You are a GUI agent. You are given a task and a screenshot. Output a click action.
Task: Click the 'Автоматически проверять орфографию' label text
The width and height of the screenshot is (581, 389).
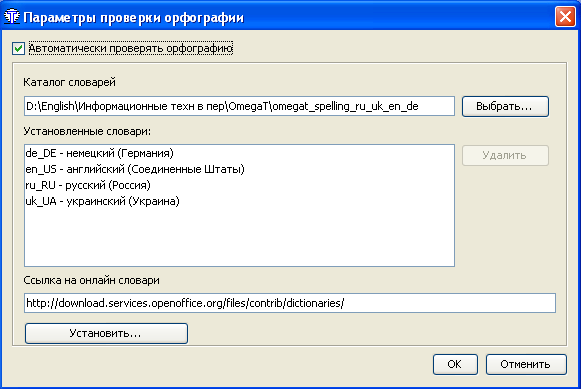pos(131,48)
